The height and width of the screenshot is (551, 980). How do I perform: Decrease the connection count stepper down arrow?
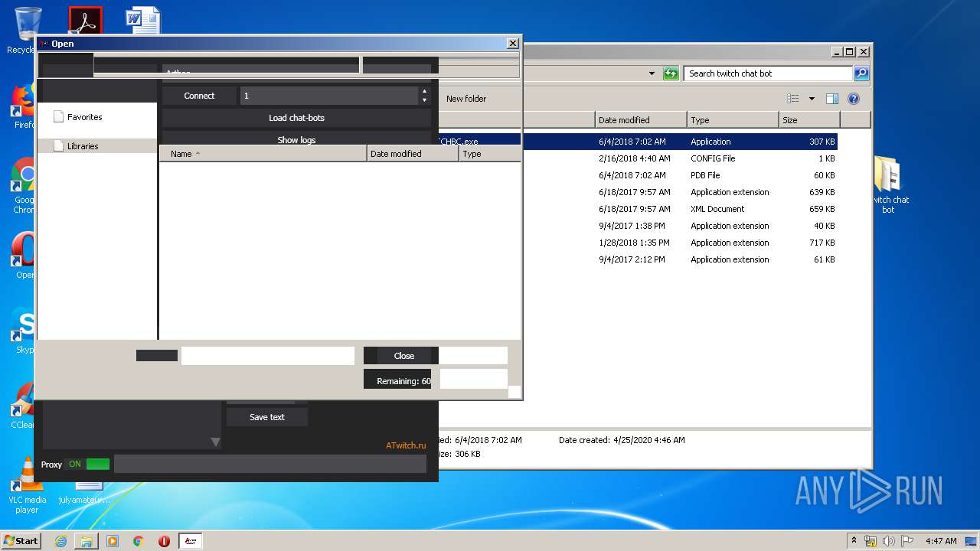(x=424, y=100)
